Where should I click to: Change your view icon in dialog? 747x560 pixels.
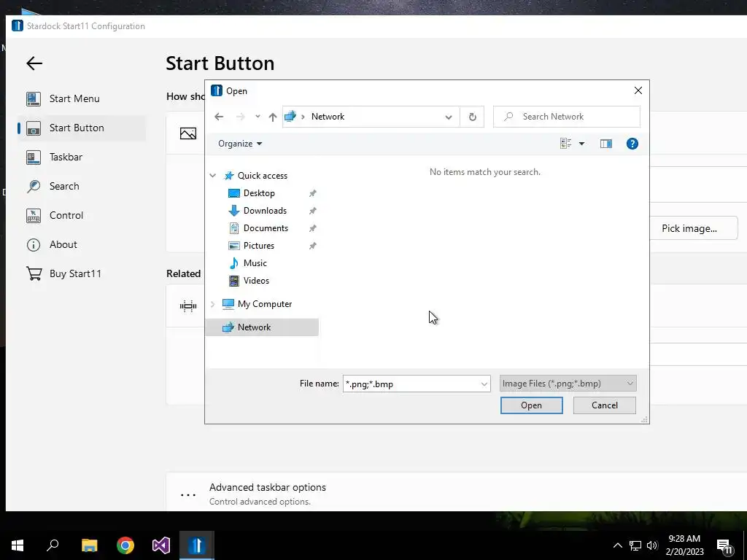(565, 144)
